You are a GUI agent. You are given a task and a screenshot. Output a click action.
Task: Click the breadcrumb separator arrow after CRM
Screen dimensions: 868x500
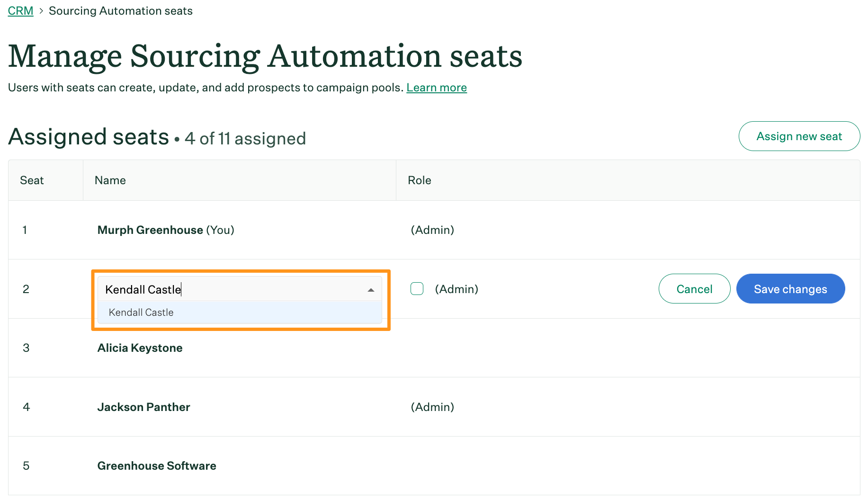point(41,10)
